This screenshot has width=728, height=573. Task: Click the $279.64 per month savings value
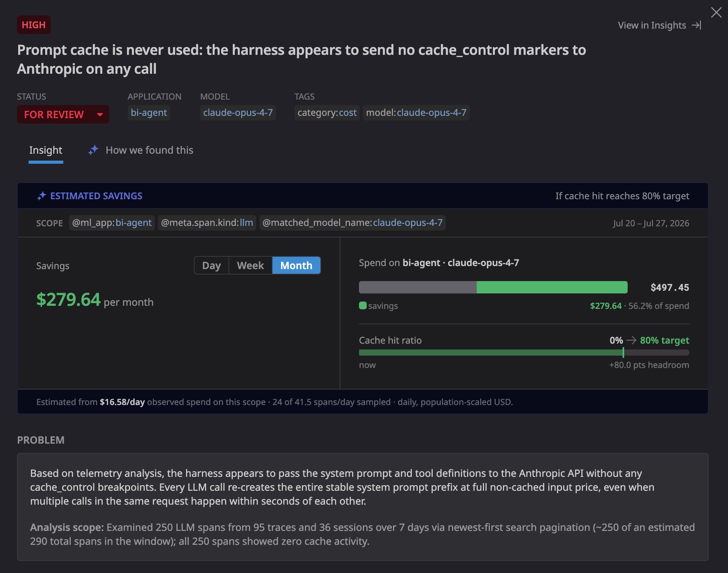[95, 300]
